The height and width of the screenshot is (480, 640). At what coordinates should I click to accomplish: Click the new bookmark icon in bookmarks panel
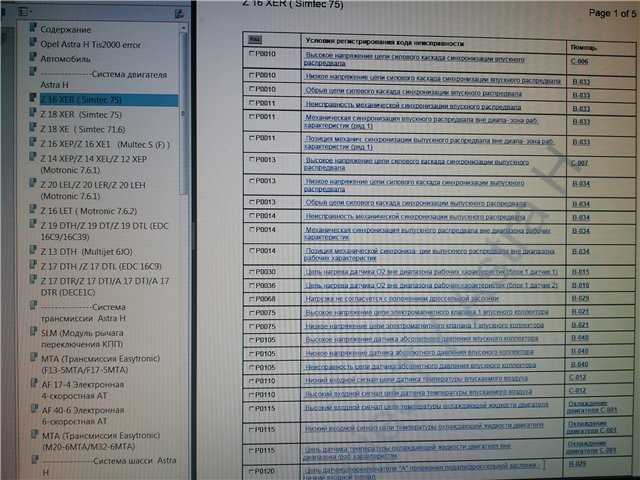(179, 14)
